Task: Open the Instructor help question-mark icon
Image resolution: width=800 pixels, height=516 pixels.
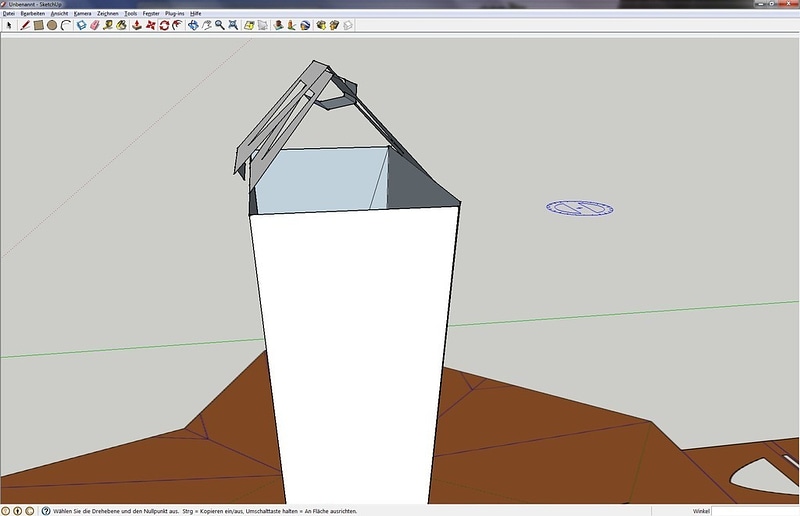Action: point(46,511)
